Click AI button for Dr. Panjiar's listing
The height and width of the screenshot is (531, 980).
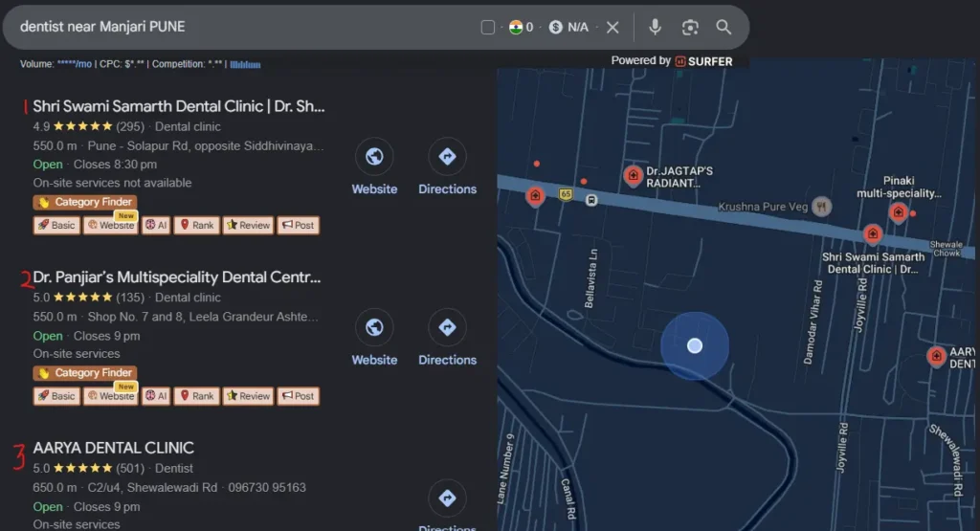pyautogui.click(x=156, y=396)
